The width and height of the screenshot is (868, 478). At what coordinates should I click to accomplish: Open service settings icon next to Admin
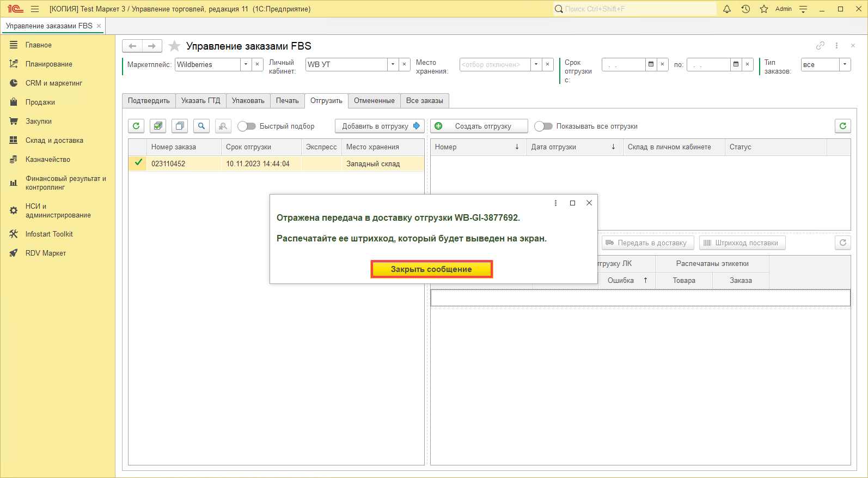(803, 9)
